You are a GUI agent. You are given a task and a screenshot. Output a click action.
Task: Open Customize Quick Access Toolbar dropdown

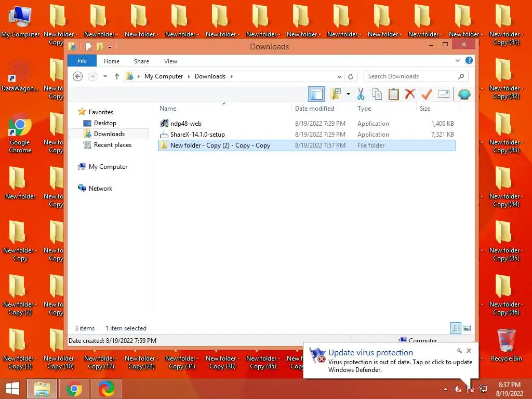(x=110, y=47)
